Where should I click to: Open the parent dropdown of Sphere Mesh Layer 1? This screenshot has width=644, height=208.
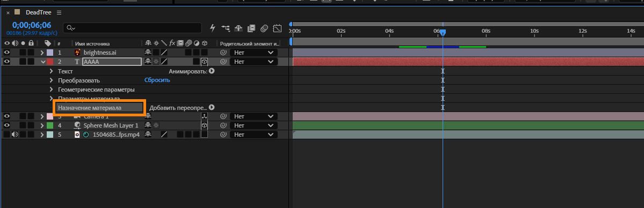[x=254, y=125]
